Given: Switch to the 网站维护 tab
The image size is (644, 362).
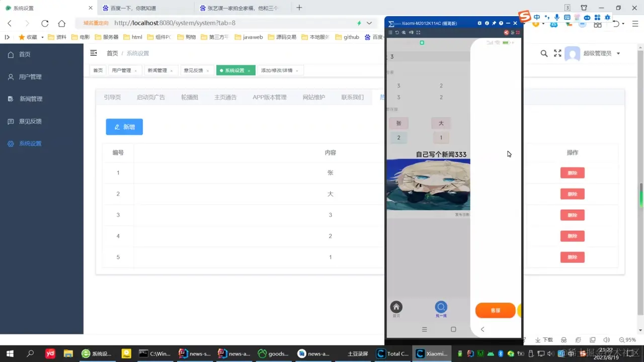Looking at the screenshot, I should (314, 98).
